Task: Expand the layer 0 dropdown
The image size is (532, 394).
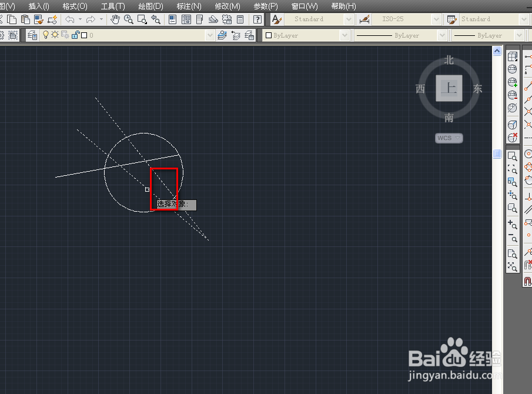Action: [210, 35]
